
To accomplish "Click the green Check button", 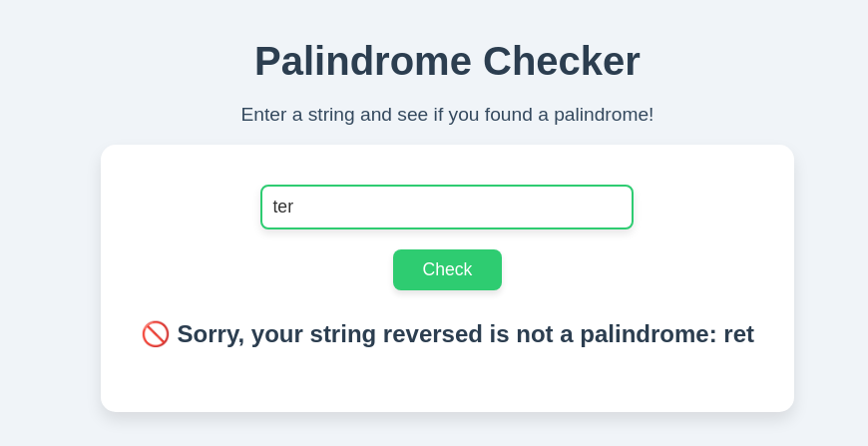I will (x=447, y=269).
